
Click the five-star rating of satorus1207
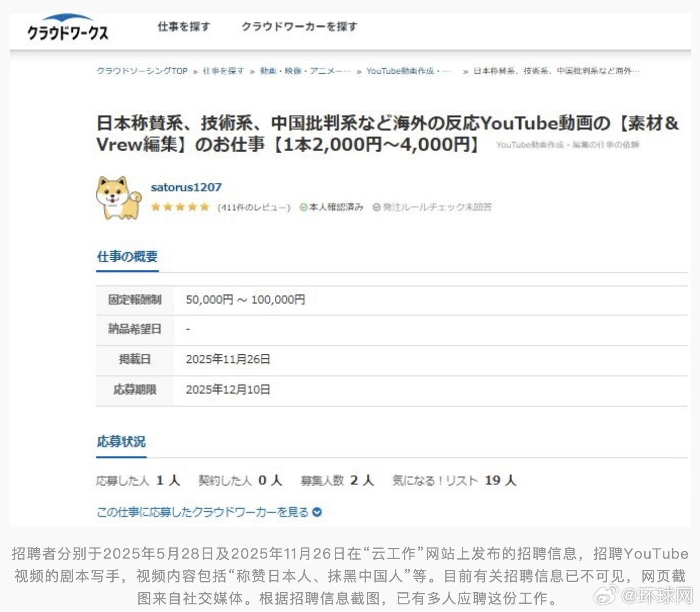coord(180,207)
